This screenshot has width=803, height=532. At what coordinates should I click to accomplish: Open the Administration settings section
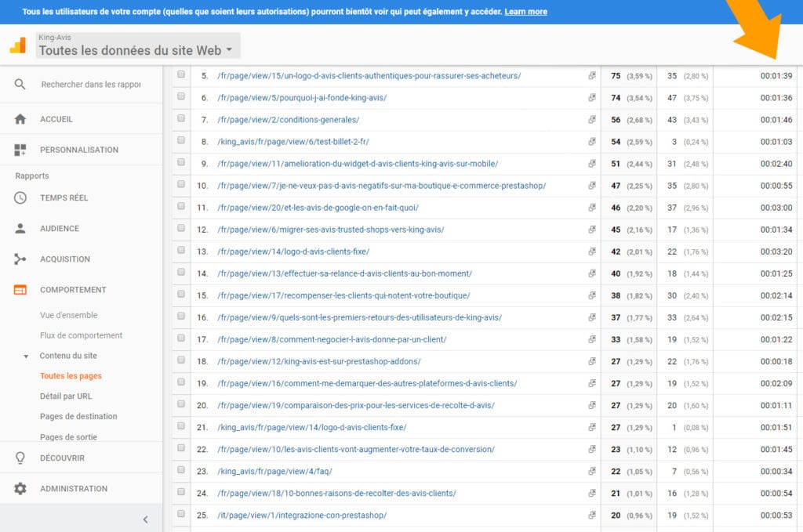coord(74,489)
